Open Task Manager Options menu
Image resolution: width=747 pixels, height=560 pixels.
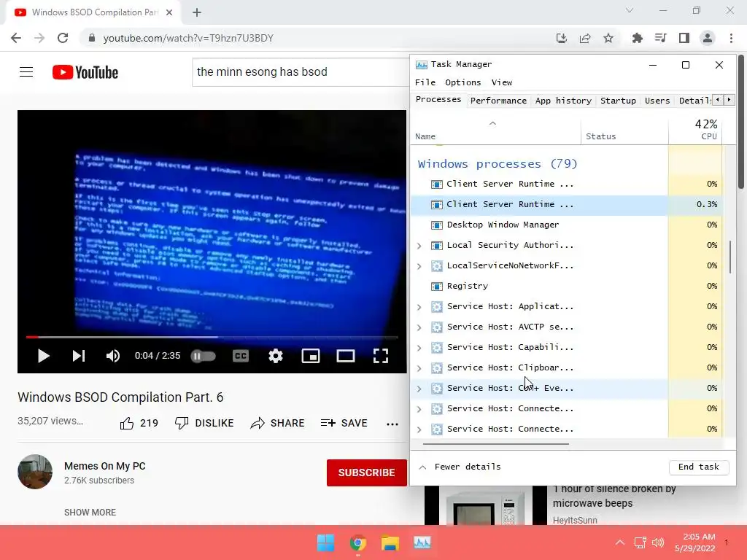click(463, 82)
